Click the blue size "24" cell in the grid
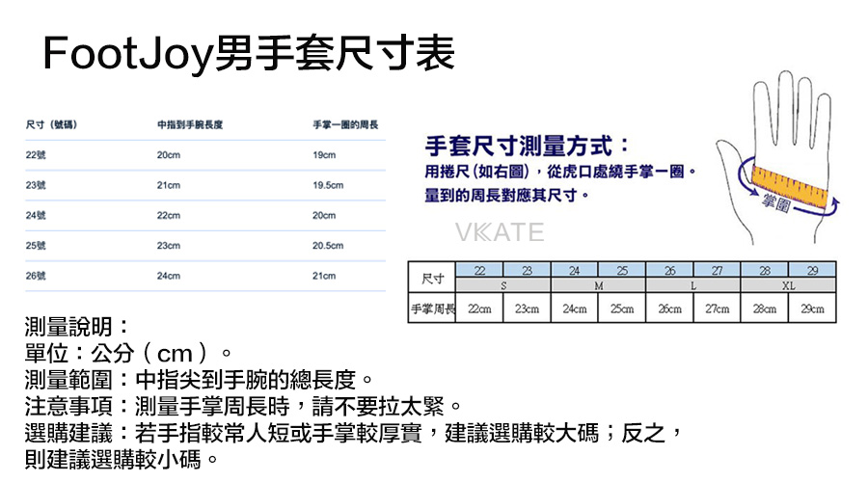Screen dimensions: 868x482 575,271
